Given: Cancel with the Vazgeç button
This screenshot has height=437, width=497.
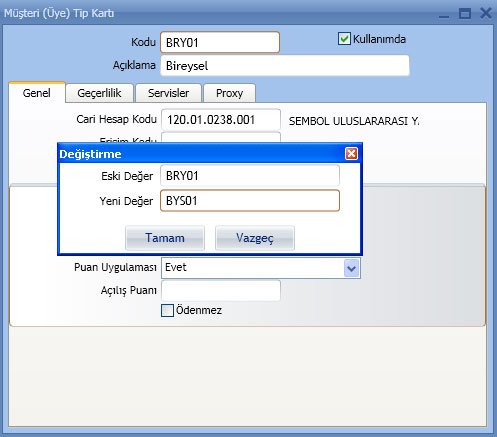Looking at the screenshot, I should pyautogui.click(x=255, y=238).
